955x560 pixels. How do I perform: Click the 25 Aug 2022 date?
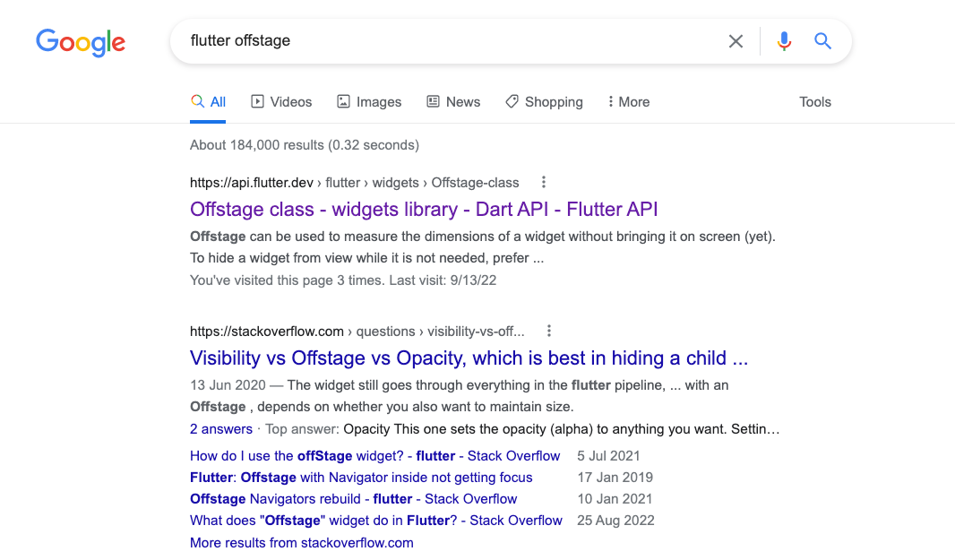tap(615, 521)
